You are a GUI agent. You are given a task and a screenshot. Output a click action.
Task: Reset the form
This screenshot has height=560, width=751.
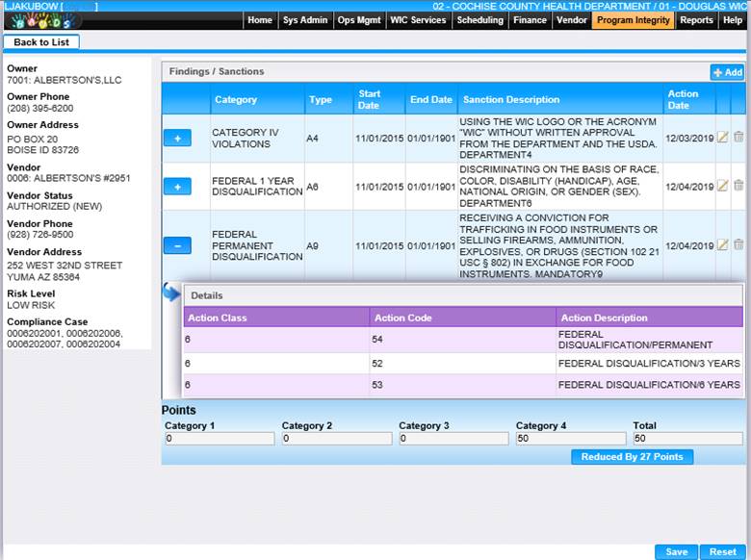click(x=723, y=552)
